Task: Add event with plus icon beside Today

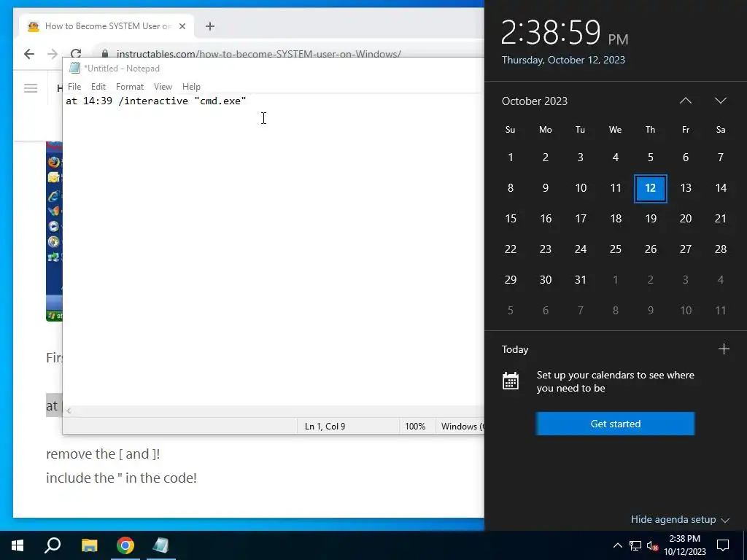Action: [724, 349]
